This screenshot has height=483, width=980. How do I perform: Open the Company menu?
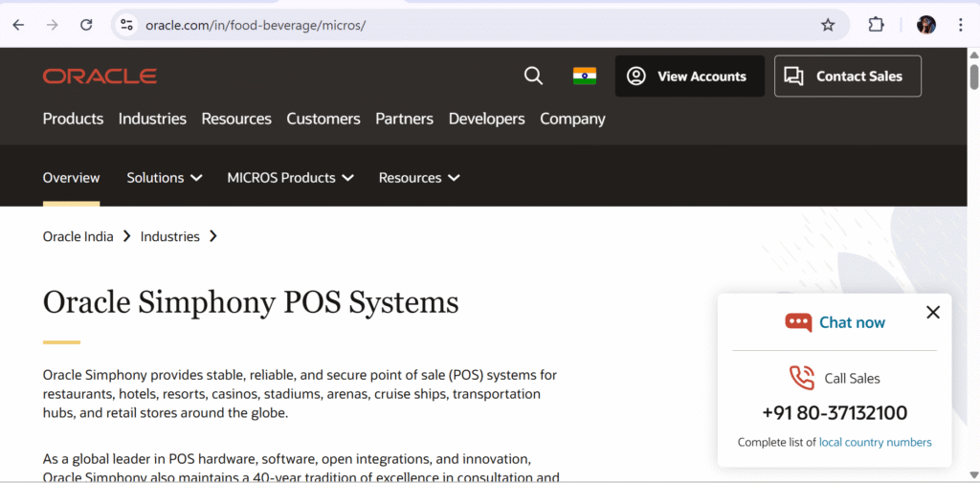click(572, 119)
